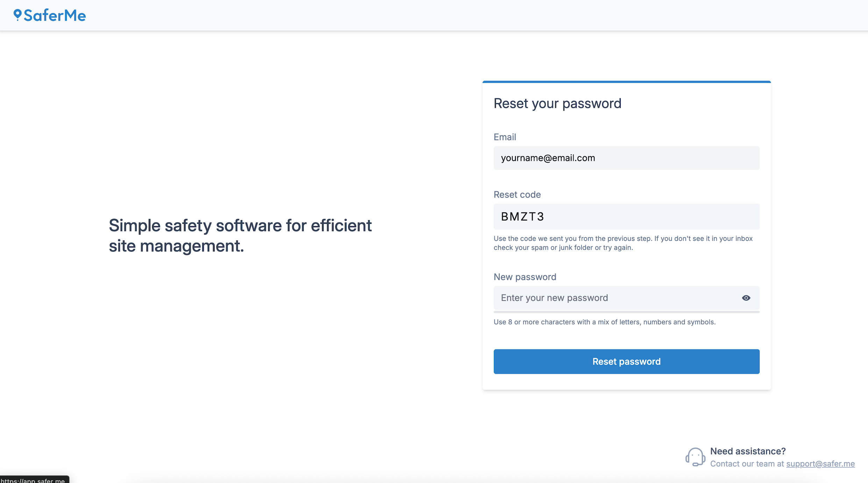
Task: Click the SaferMe location pin logo icon
Action: tap(17, 15)
